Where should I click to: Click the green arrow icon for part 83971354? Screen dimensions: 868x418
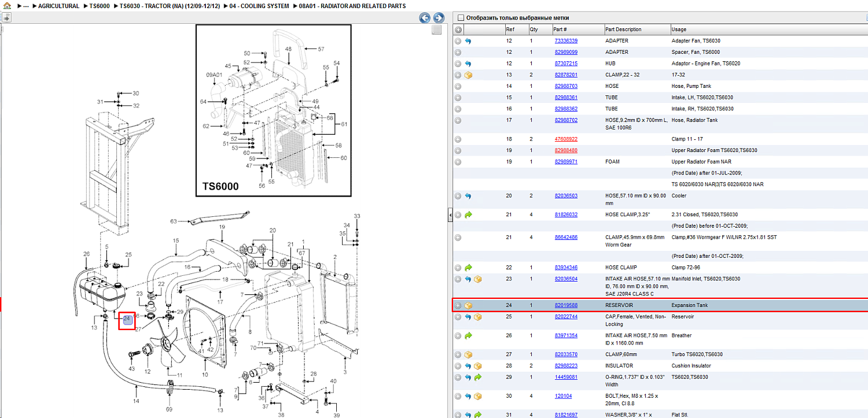[468, 335]
